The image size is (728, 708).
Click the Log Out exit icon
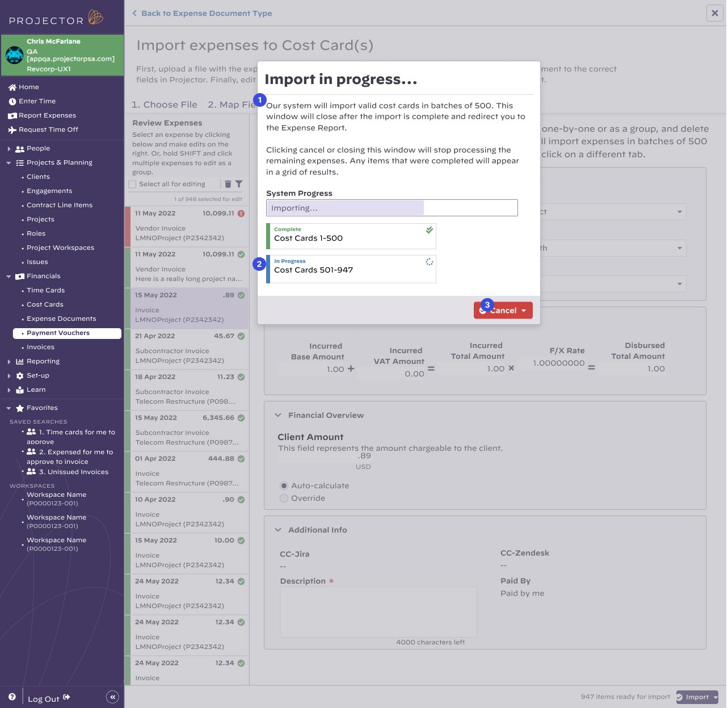[66, 697]
